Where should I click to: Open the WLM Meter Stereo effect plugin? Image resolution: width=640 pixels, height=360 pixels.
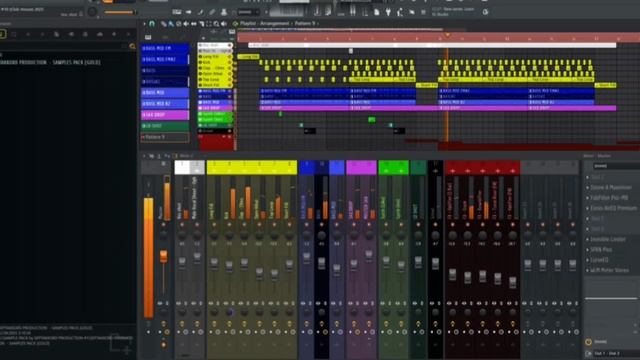point(610,270)
